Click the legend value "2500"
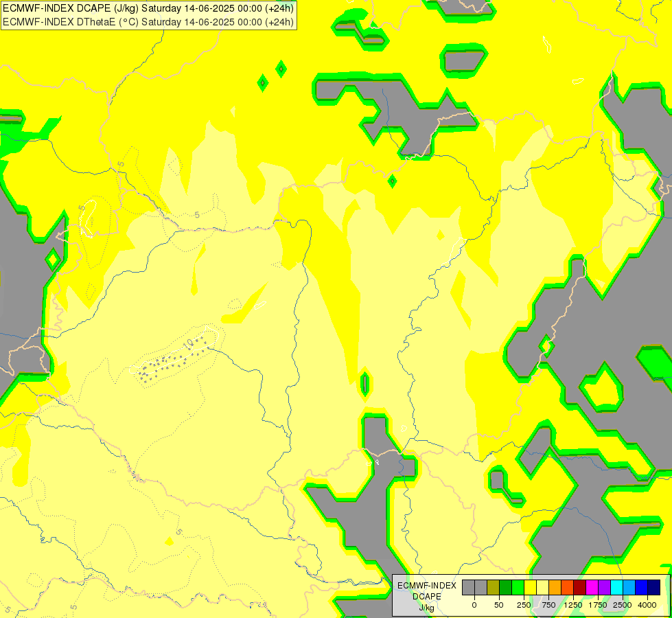Viewport: 672px width, 618px height. pos(623,605)
